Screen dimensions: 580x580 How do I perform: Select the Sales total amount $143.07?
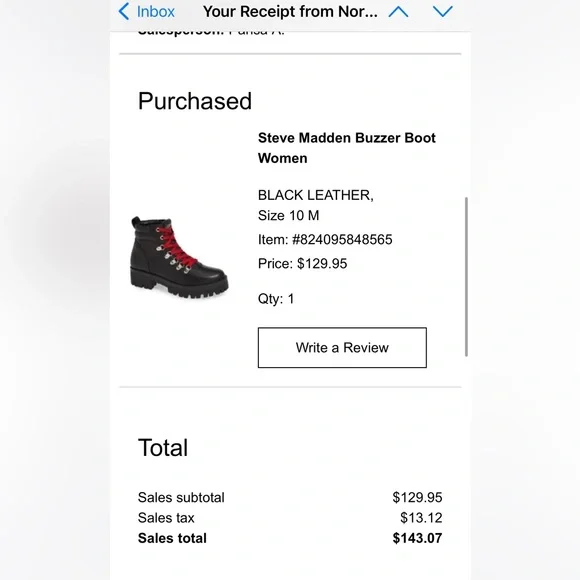pyautogui.click(x=417, y=538)
